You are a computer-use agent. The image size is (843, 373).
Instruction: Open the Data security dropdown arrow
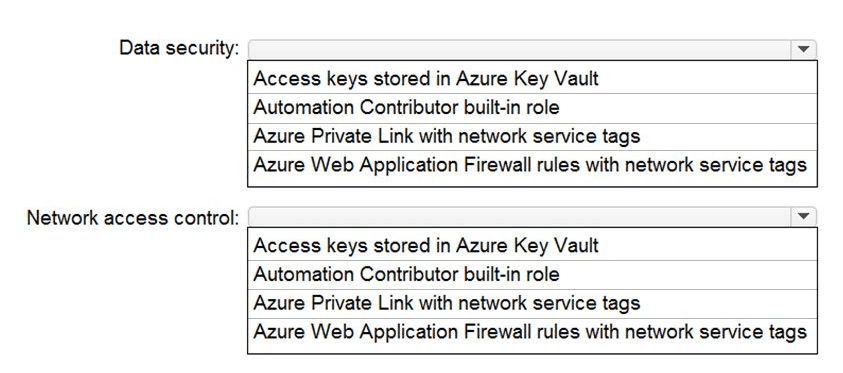pyautogui.click(x=803, y=49)
